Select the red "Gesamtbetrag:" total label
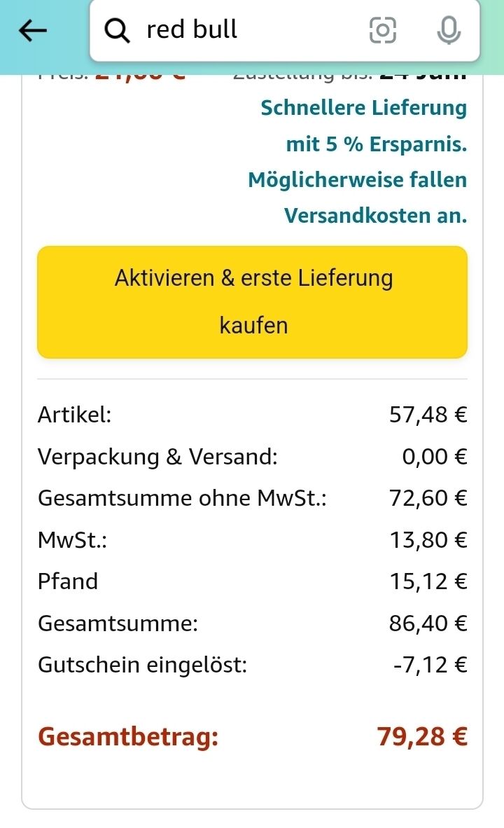This screenshot has height=828, width=504. coord(128,737)
